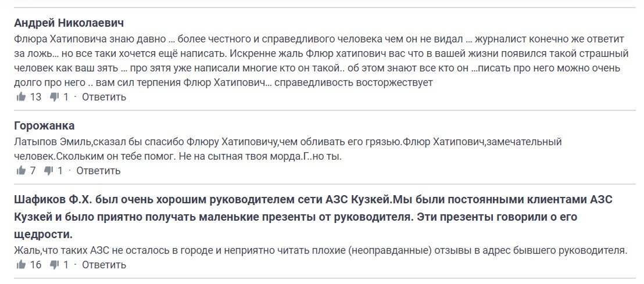Click the like count 7
Viewport: 644px width, 284px height.
tap(33, 170)
